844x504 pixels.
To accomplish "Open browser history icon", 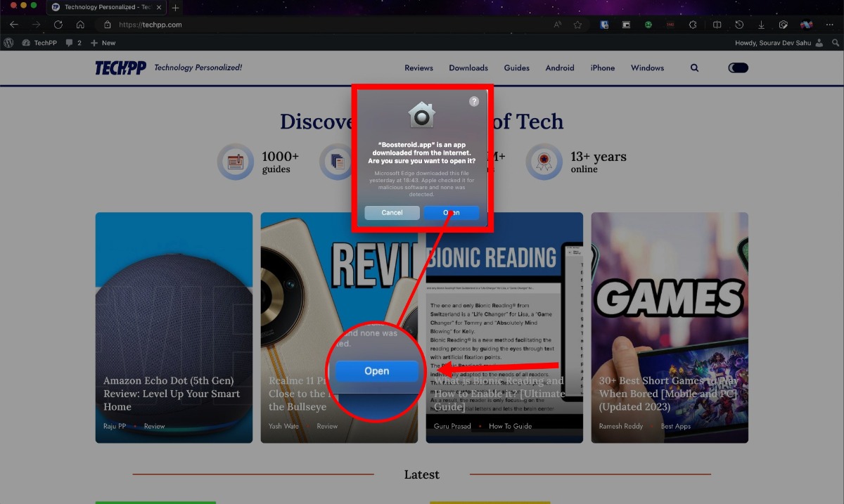I will [739, 25].
